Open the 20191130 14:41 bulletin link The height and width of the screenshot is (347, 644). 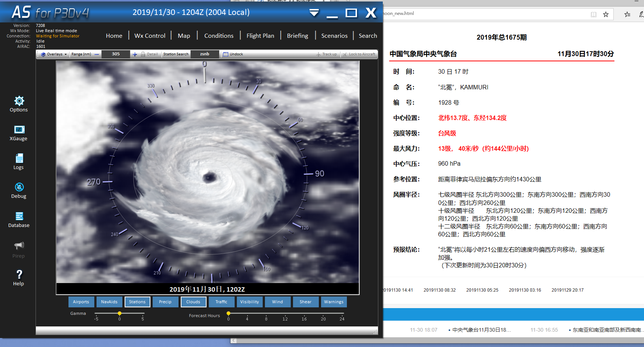[397, 290]
